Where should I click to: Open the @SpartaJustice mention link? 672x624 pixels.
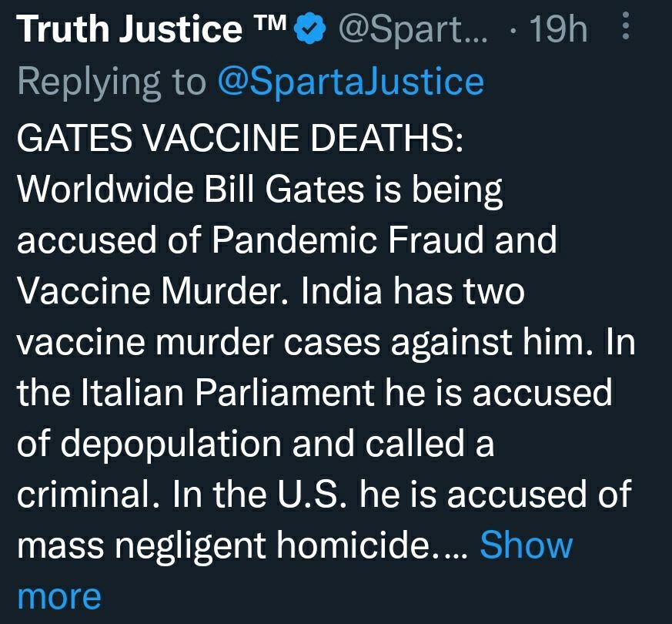351,82
